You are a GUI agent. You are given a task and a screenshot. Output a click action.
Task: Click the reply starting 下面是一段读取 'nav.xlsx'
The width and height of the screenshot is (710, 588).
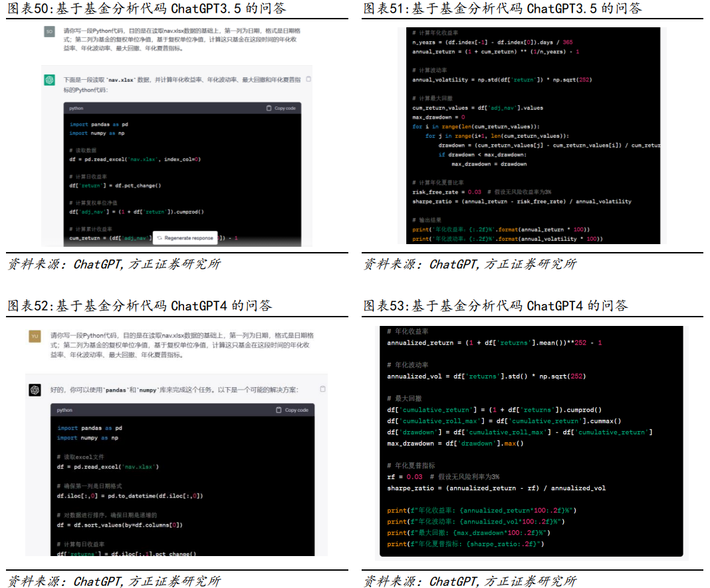(x=181, y=84)
